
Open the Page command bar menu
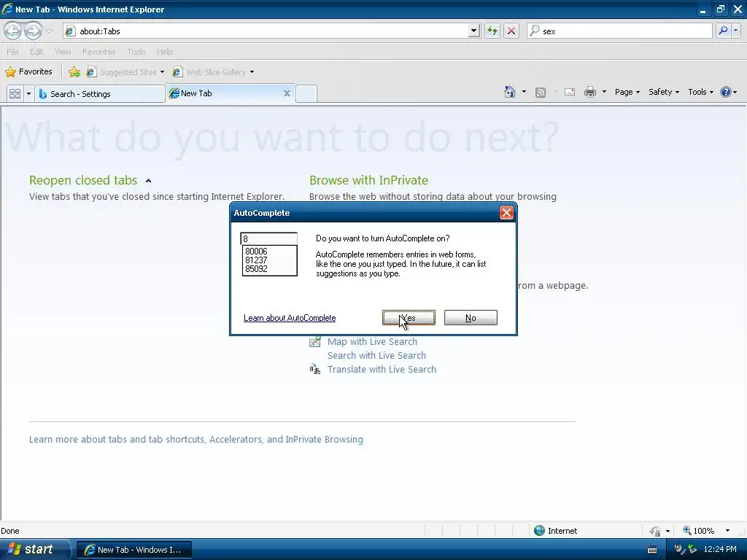point(627,92)
